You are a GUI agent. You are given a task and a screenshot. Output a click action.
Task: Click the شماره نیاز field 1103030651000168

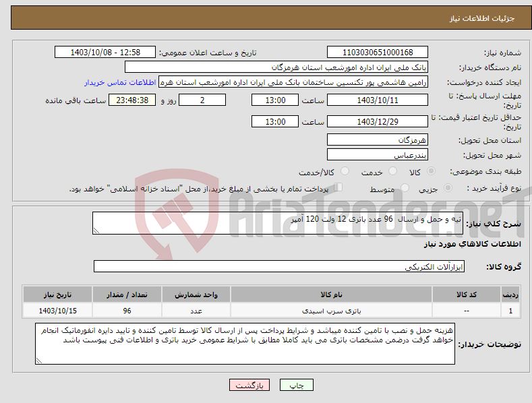click(x=378, y=53)
